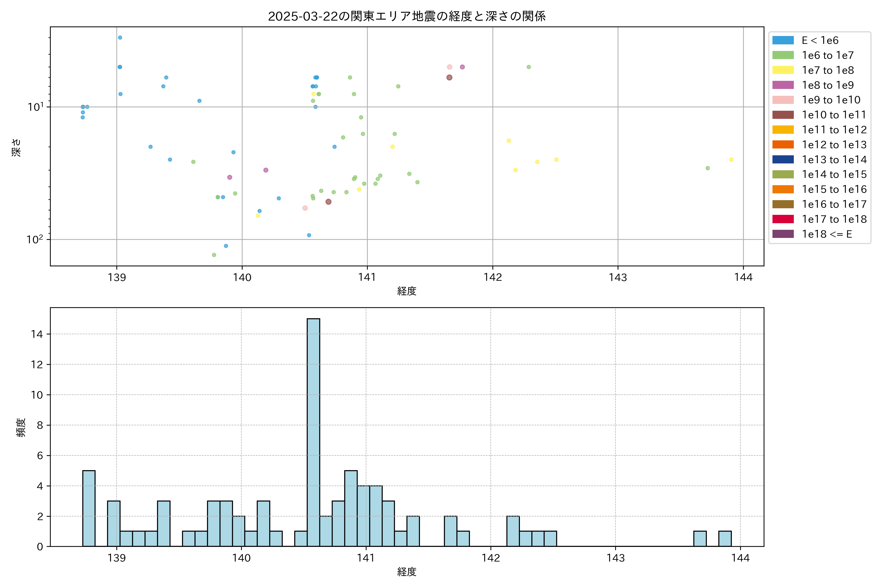Click the dark blue 1e13 to 1e14 swatch
The width and height of the screenshot is (882, 588).
click(783, 159)
